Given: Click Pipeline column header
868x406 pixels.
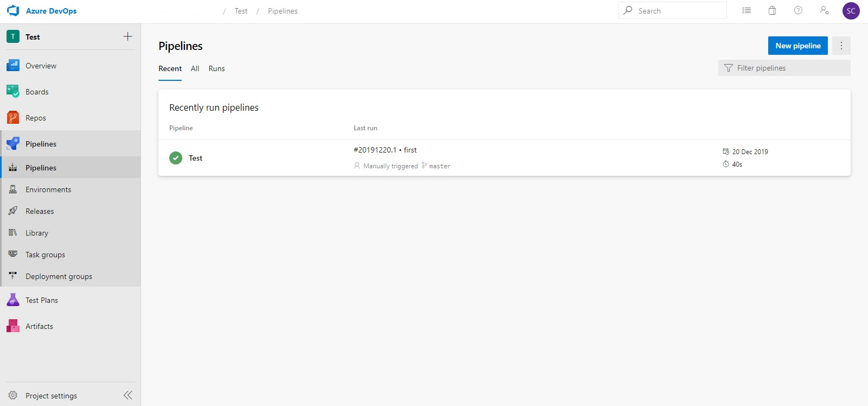Looking at the screenshot, I should tap(181, 128).
